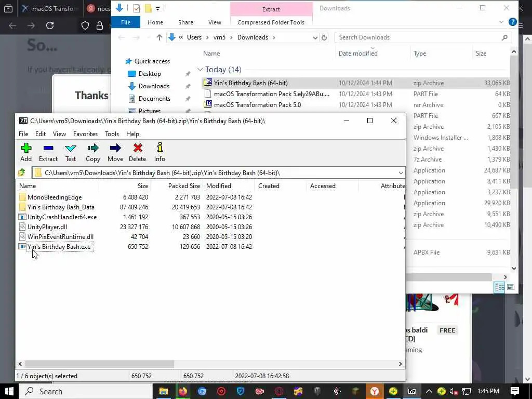The width and height of the screenshot is (532, 399).
Task: Open the 7-Zip View menu
Action: click(59, 134)
